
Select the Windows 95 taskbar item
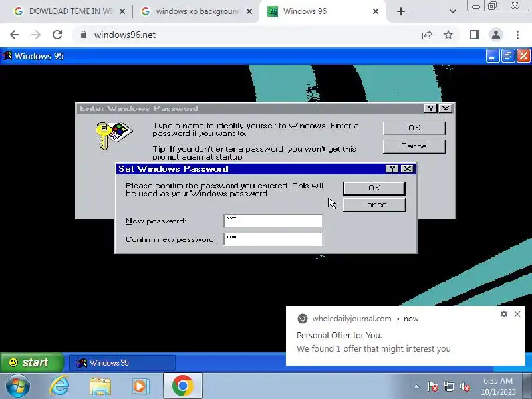pyautogui.click(x=122, y=363)
